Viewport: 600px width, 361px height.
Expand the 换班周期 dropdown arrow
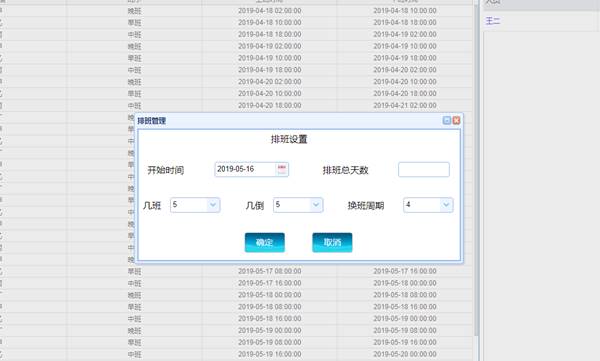click(x=446, y=205)
